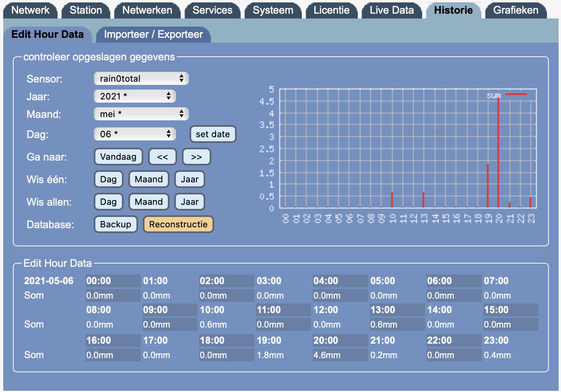Image resolution: width=561 pixels, height=392 pixels.
Task: Switch to the Station tab
Action: (86, 10)
